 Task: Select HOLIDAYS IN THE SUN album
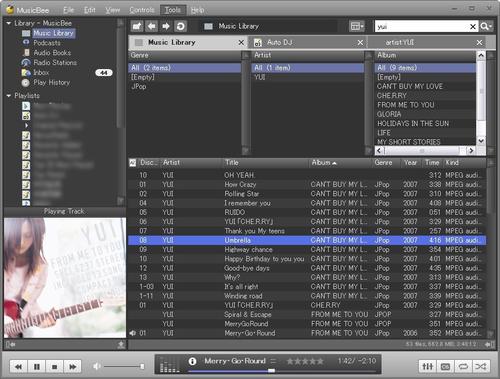point(425,124)
